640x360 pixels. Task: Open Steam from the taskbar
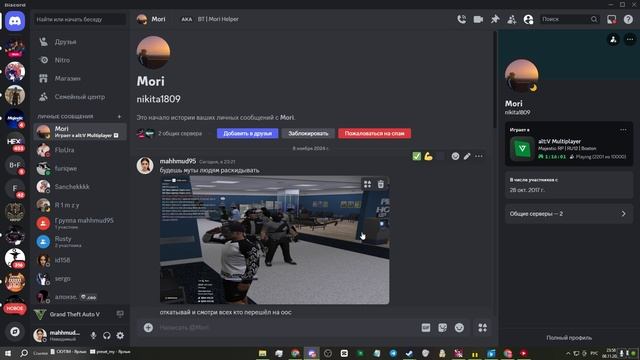click(409, 353)
